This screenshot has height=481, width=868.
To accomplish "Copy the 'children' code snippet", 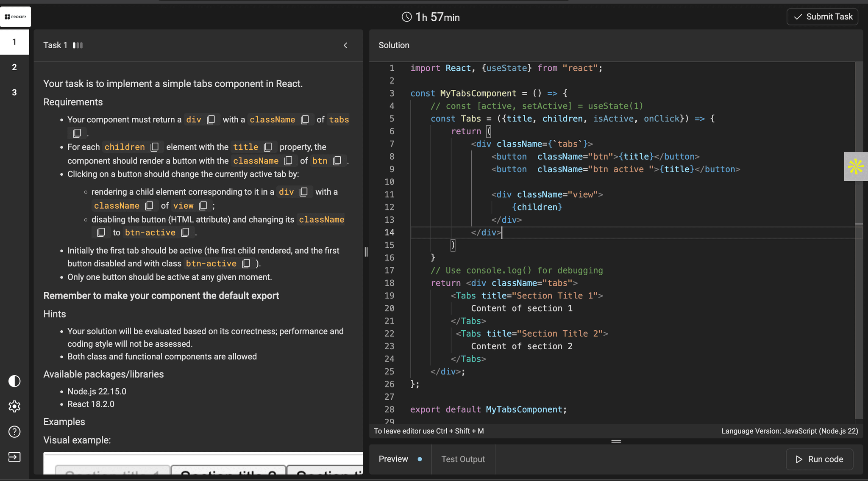I will (155, 147).
